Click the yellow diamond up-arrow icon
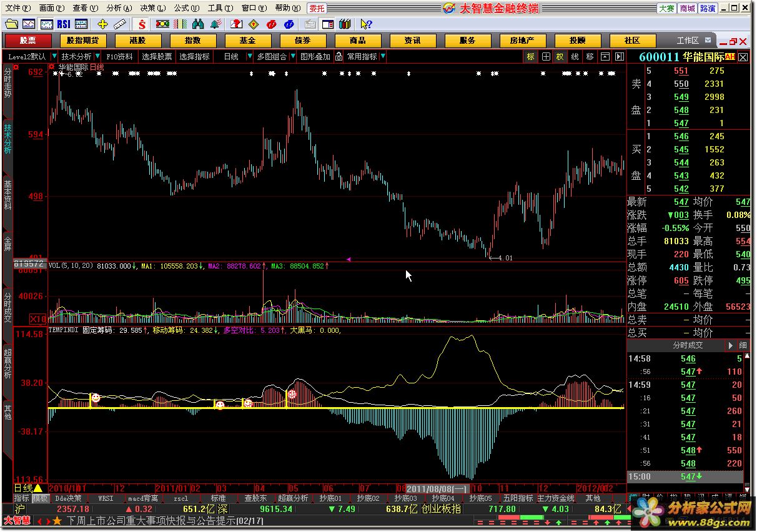Screen dimensions: 757x532 point(254,24)
